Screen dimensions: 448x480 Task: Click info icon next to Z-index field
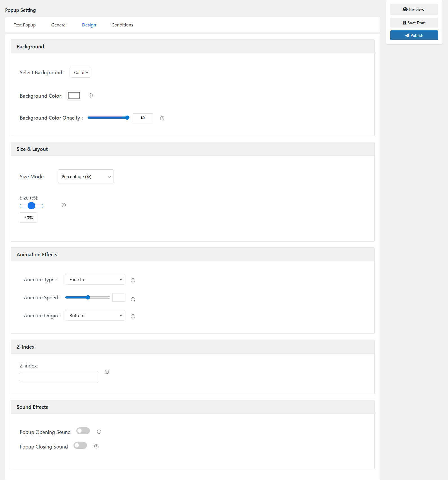[107, 372]
